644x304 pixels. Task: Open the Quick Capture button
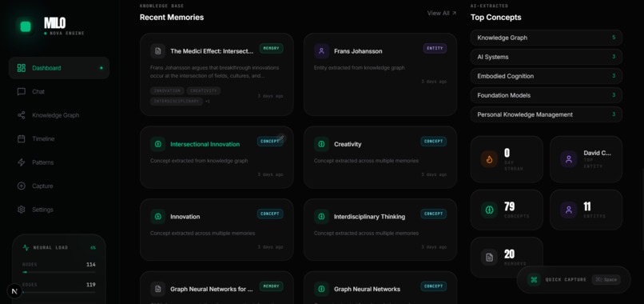click(574, 280)
